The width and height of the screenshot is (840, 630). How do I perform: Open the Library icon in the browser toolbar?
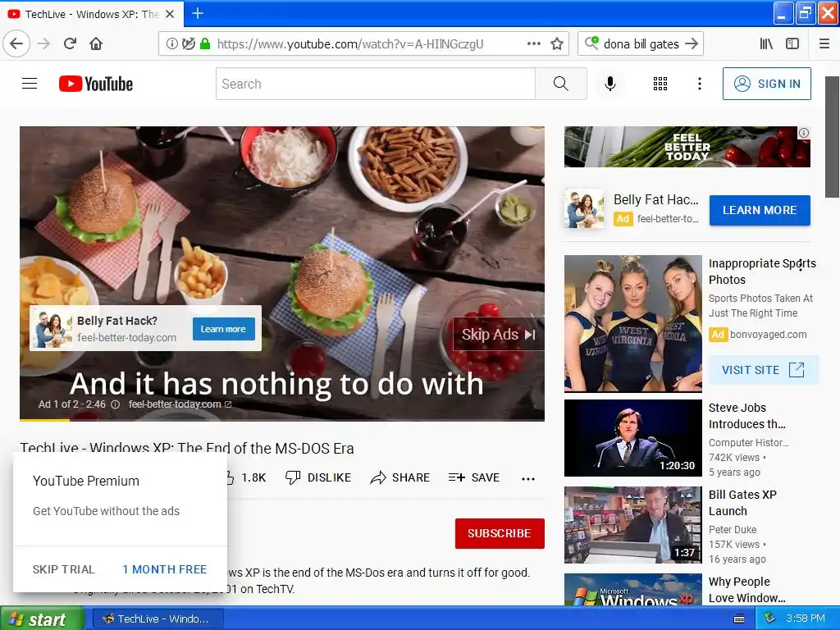click(766, 44)
